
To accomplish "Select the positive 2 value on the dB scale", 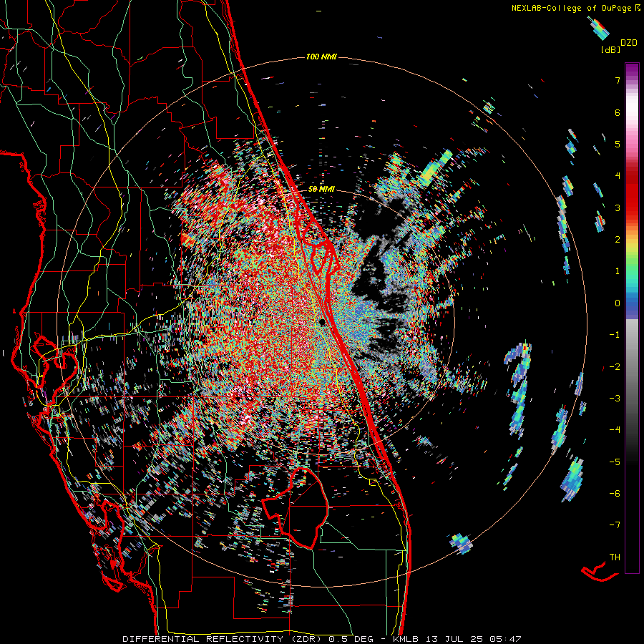I will pyautogui.click(x=618, y=240).
